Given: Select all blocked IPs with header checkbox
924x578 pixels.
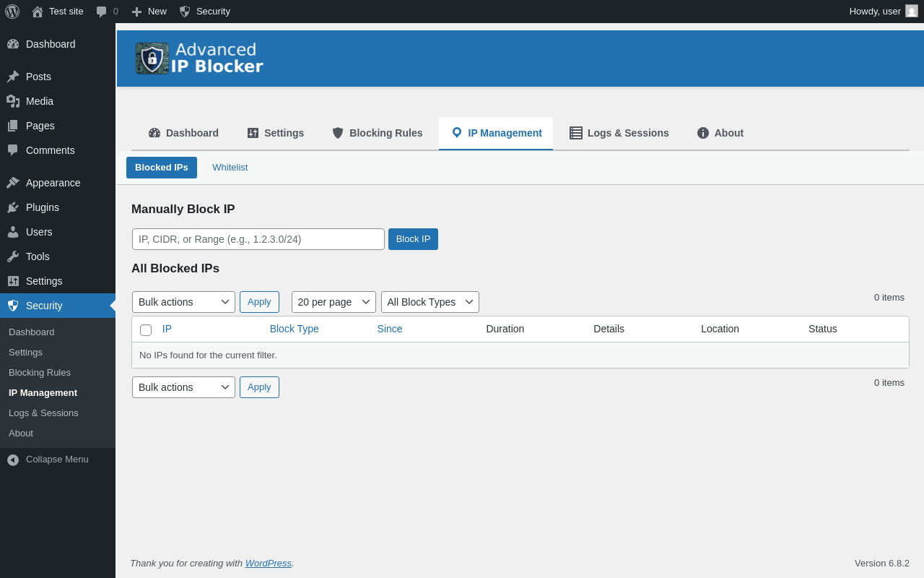Looking at the screenshot, I should click(146, 330).
